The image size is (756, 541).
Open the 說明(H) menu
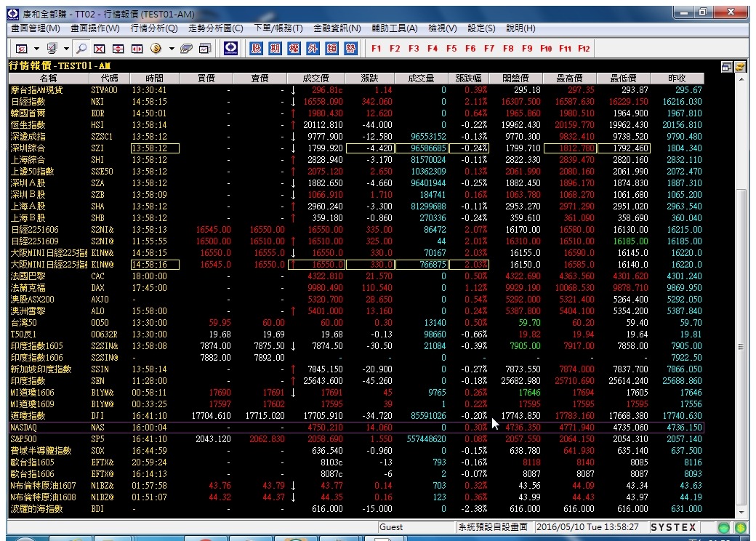tap(520, 28)
